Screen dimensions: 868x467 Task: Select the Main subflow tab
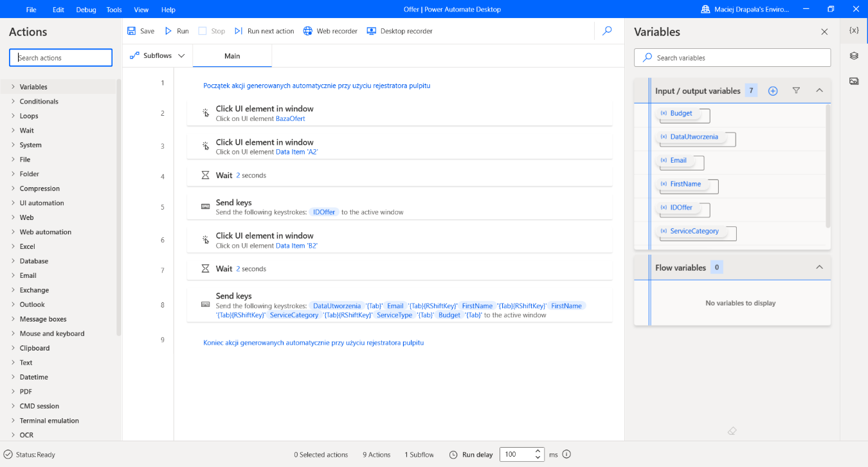click(232, 56)
